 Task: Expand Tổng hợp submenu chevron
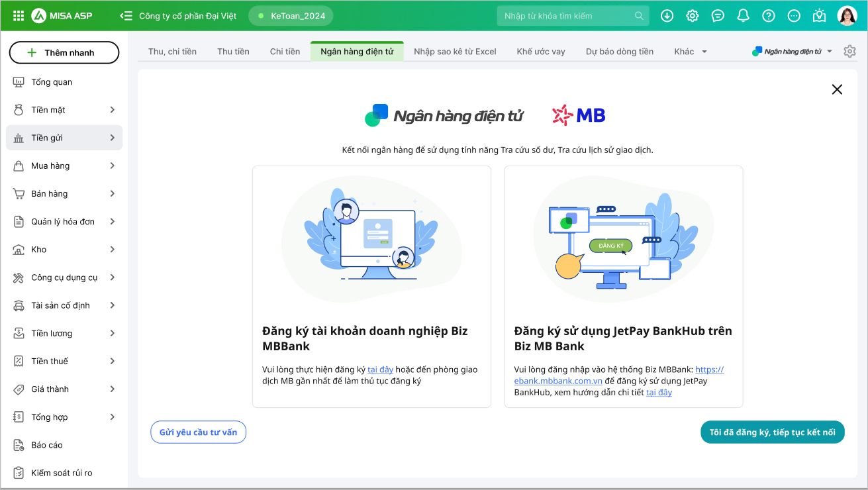click(113, 417)
